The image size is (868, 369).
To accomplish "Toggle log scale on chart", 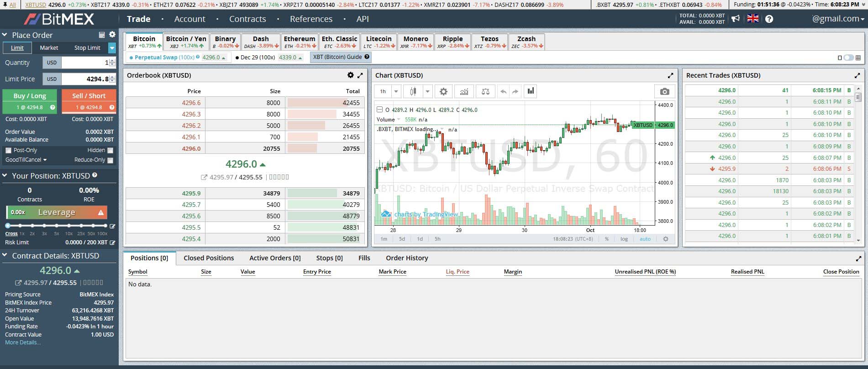I will coord(624,239).
